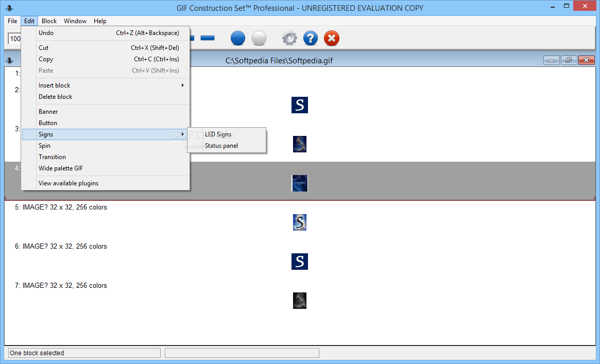Choose Copy in the Edit menu
The width and height of the screenshot is (600, 364).
click(106, 59)
